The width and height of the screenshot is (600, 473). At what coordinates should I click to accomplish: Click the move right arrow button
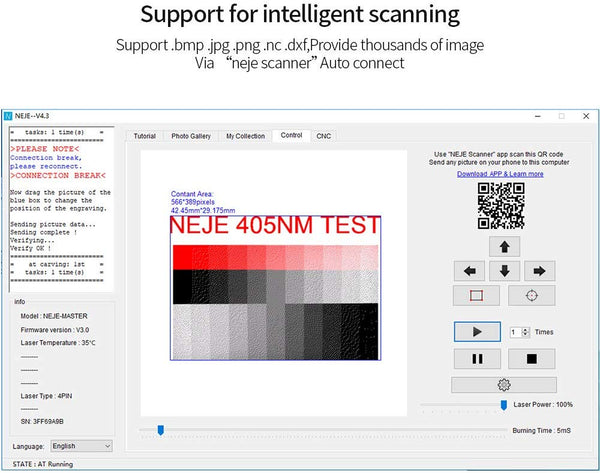pos(538,270)
